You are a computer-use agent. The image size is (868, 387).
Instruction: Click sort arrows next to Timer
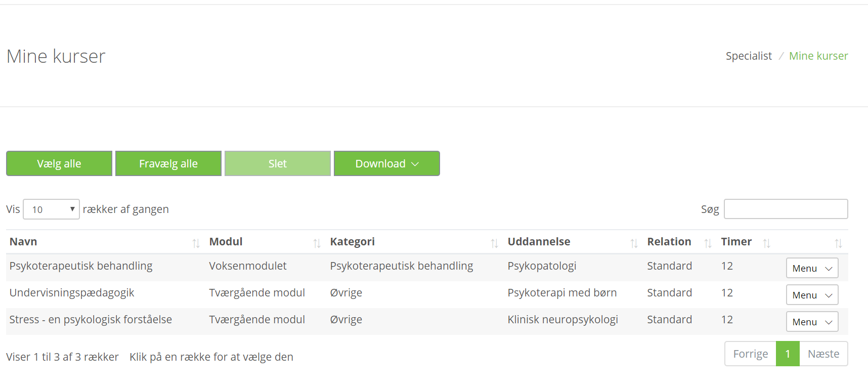click(x=766, y=243)
